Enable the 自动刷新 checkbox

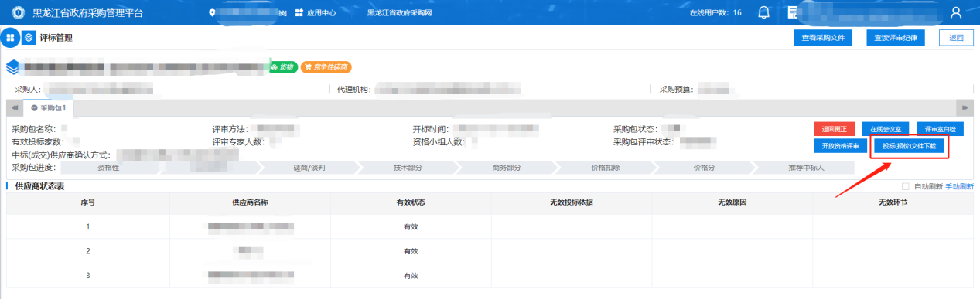[x=906, y=186]
